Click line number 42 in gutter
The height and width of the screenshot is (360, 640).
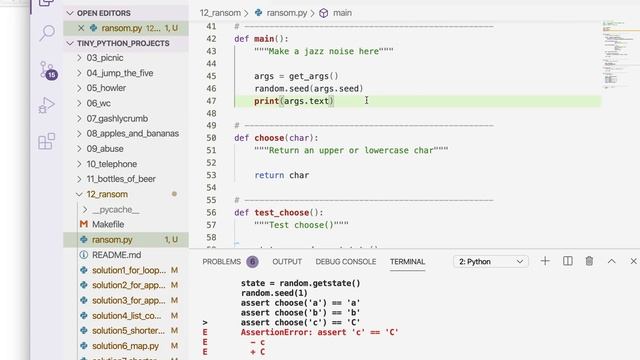(211, 39)
